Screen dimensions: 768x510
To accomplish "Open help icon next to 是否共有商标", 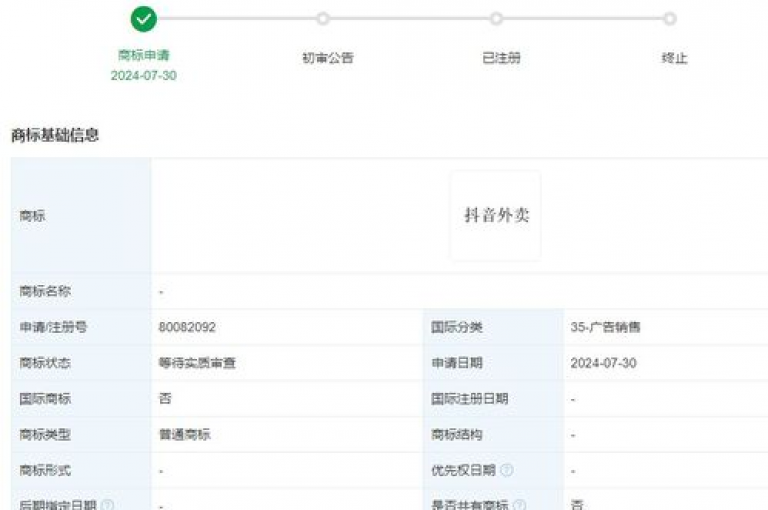I will pyautogui.click(x=520, y=505).
